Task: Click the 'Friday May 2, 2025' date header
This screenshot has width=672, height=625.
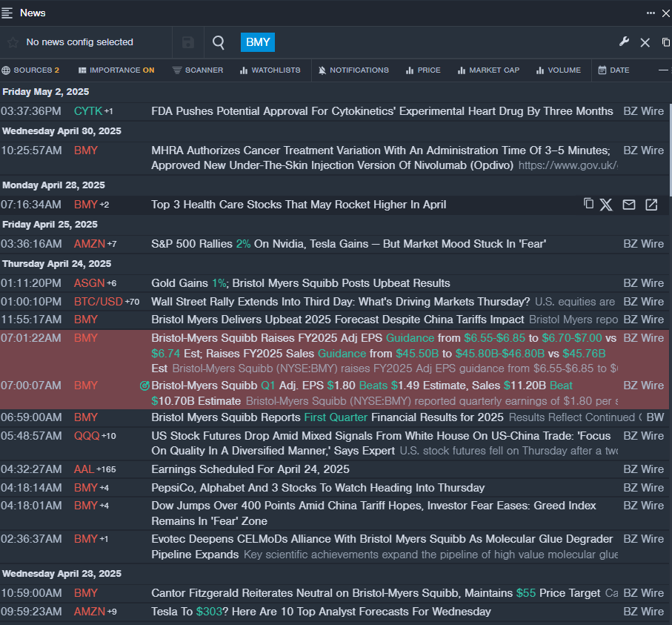Action: pyautogui.click(x=46, y=92)
